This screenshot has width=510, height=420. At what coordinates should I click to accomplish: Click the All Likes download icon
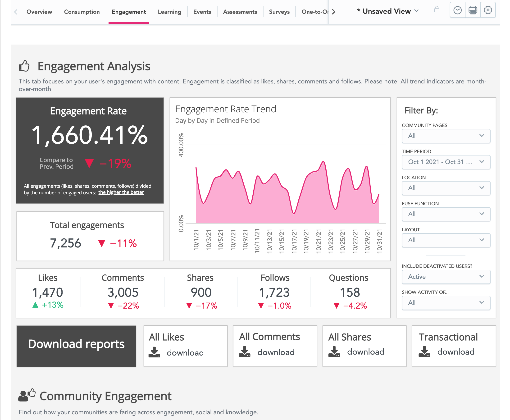[x=154, y=352]
